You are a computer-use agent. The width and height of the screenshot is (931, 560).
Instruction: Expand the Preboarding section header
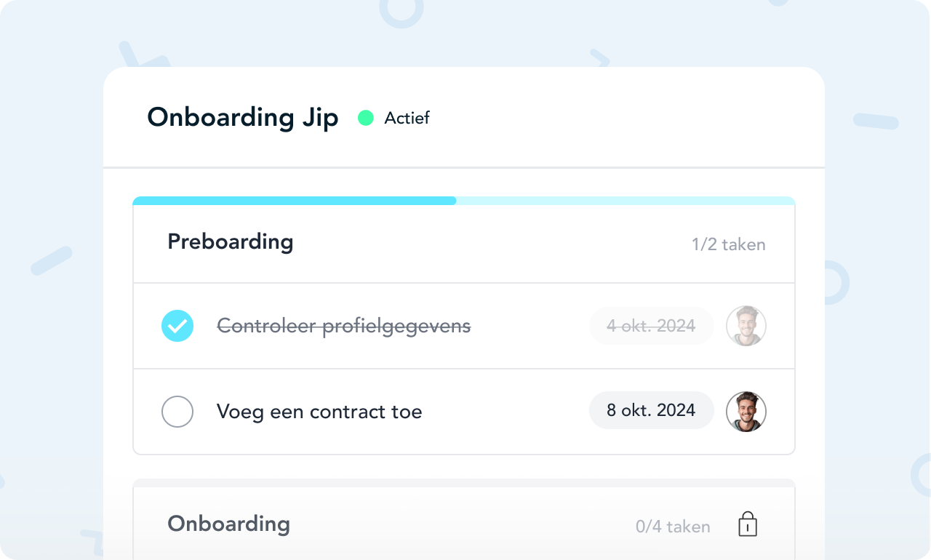(x=464, y=244)
